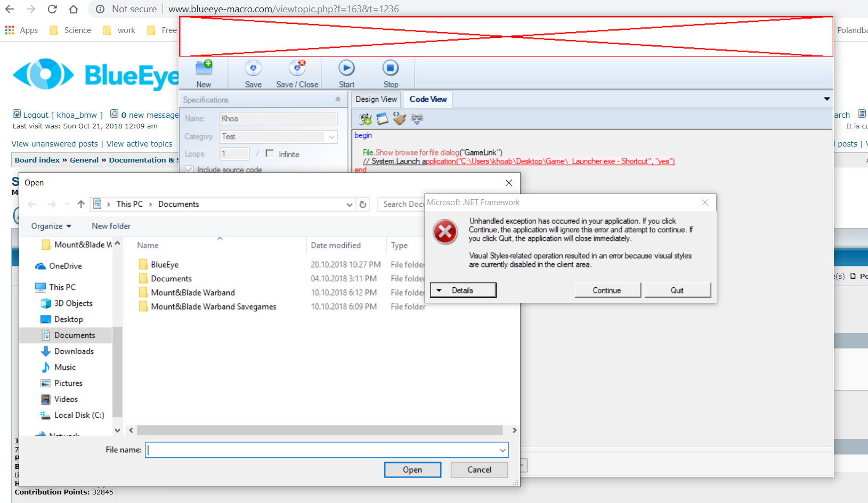This screenshot has height=503, width=868.
Task: Click the horizontal scrollbar in file list
Action: [320, 430]
